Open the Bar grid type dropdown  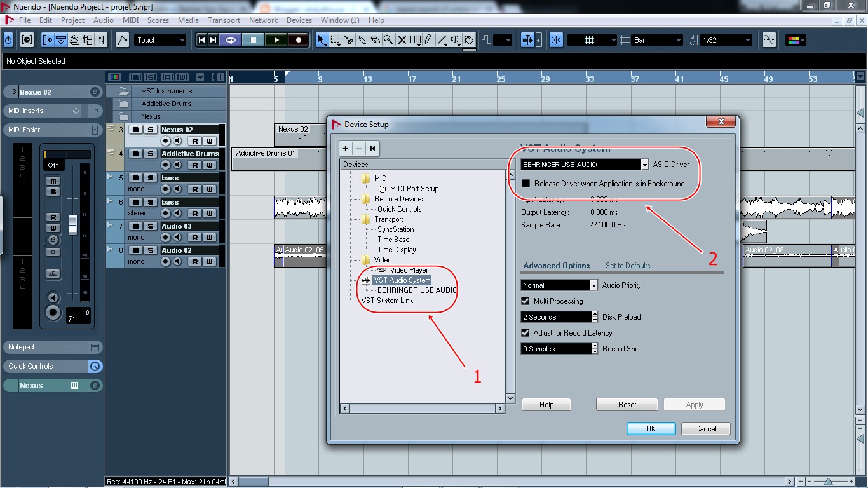[x=657, y=40]
